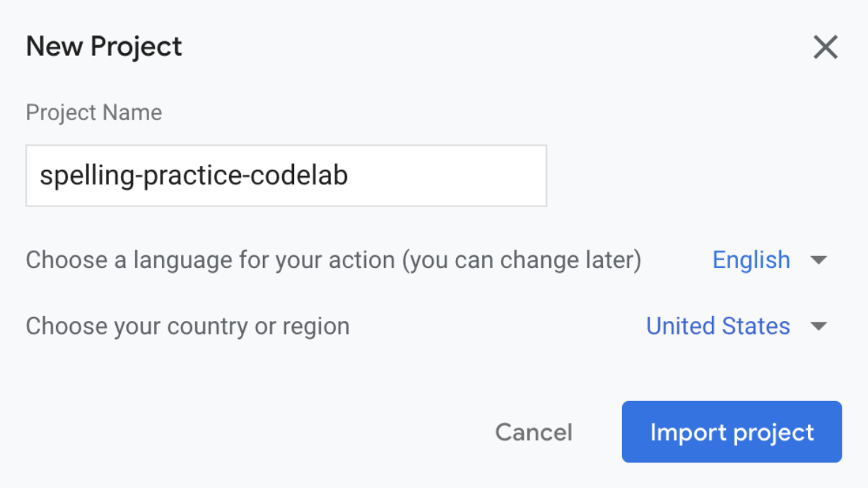This screenshot has height=488, width=868.
Task: Dismiss the dialog using the X icon
Action: (825, 48)
